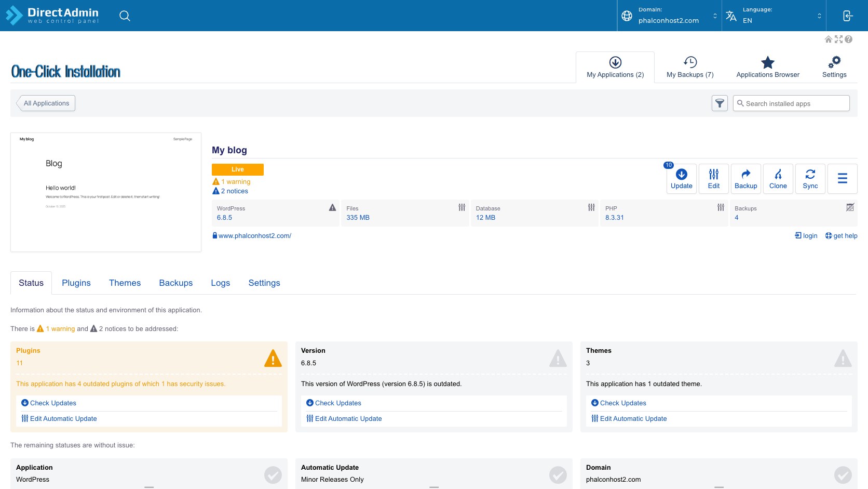Image resolution: width=868 pixels, height=489 pixels.
Task: Focus the Search installed apps field
Action: tap(791, 103)
